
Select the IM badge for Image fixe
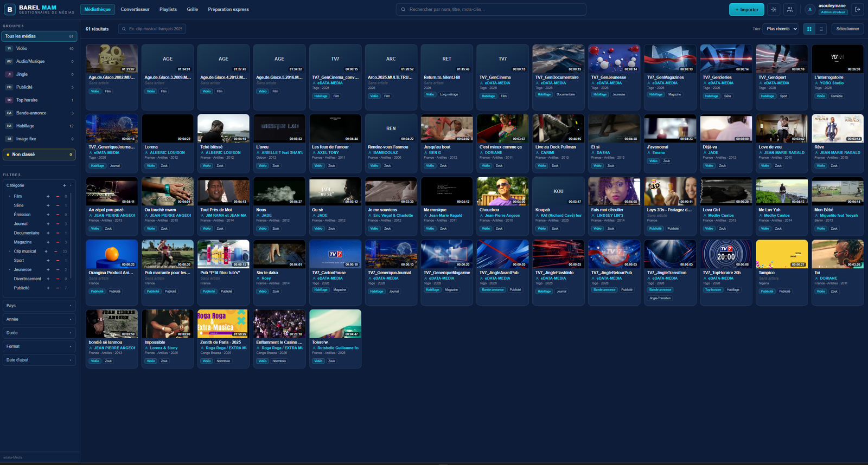coord(9,139)
